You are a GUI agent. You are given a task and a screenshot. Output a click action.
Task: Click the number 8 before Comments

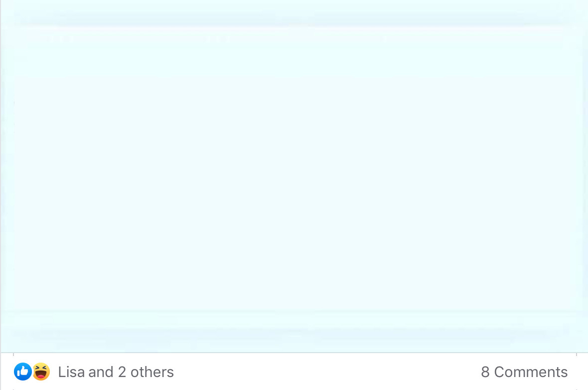pyautogui.click(x=485, y=372)
